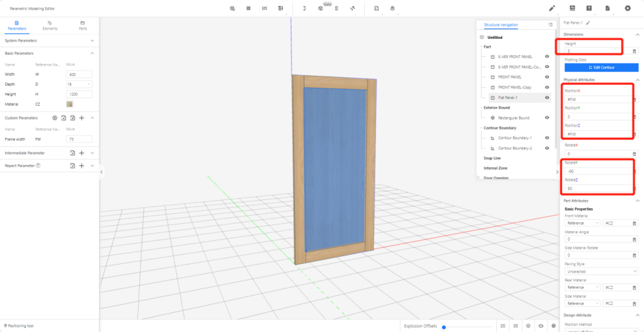Expand the System Parameters section
The width and height of the screenshot is (644, 332).
[x=92, y=41]
